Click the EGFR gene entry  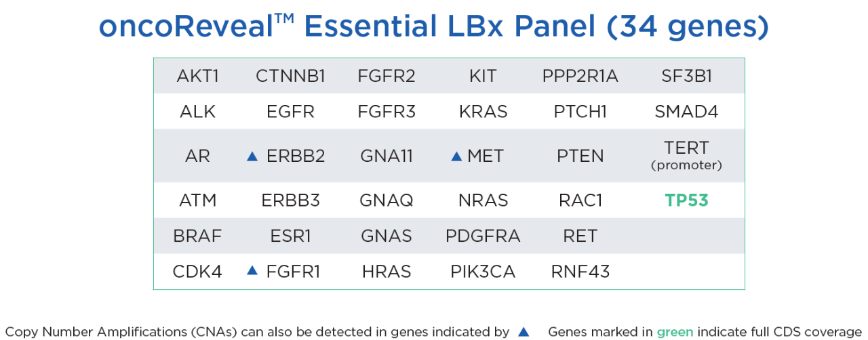tap(290, 112)
